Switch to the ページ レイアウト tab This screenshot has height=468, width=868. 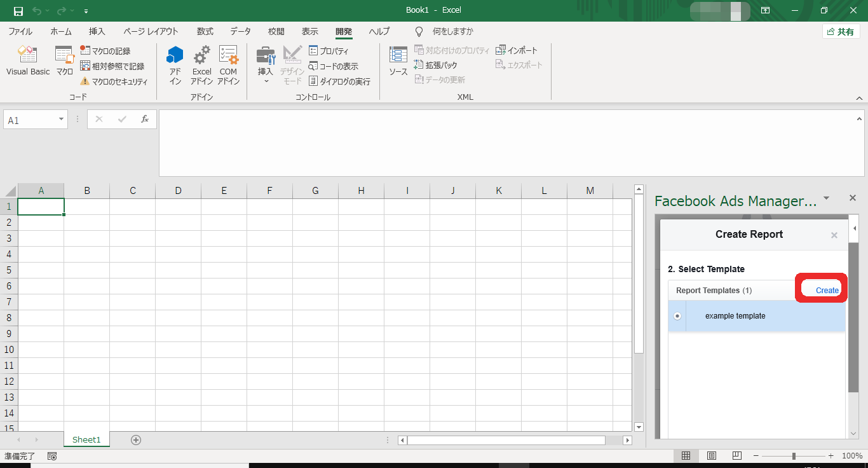pyautogui.click(x=151, y=32)
